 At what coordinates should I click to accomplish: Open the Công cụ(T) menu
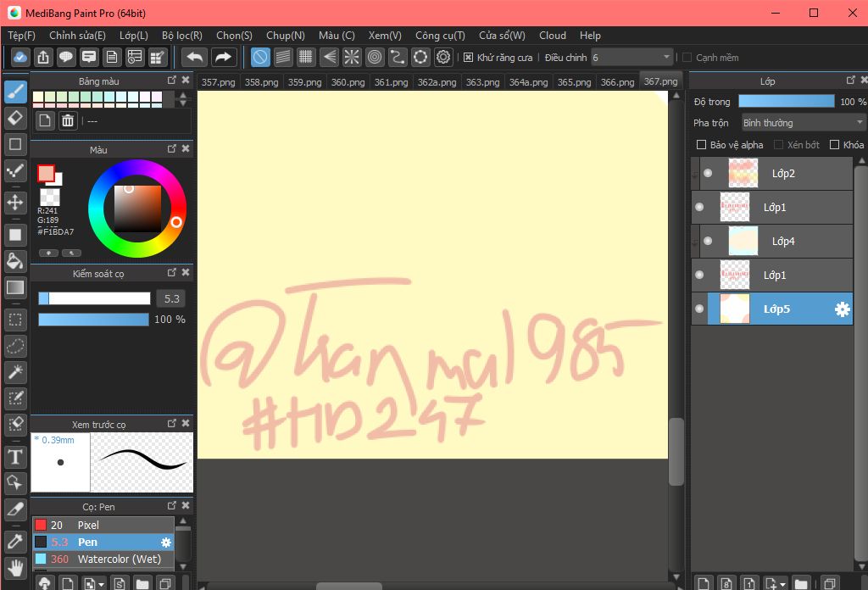pos(440,36)
